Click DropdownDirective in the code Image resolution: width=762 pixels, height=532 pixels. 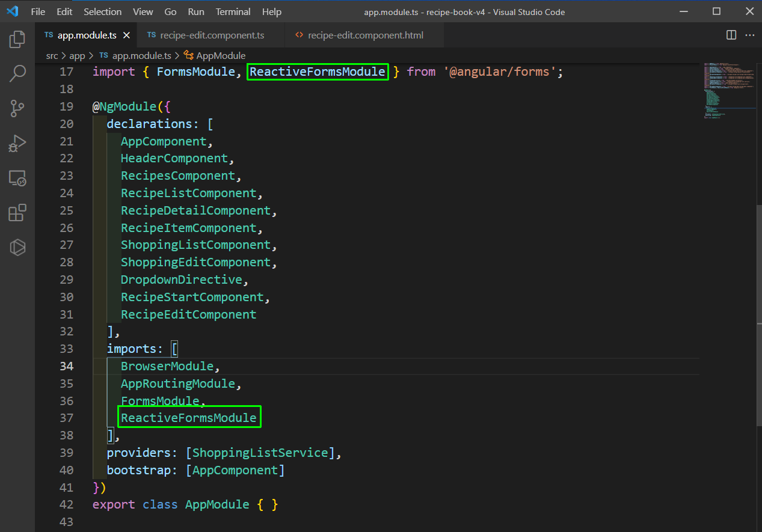(x=182, y=280)
